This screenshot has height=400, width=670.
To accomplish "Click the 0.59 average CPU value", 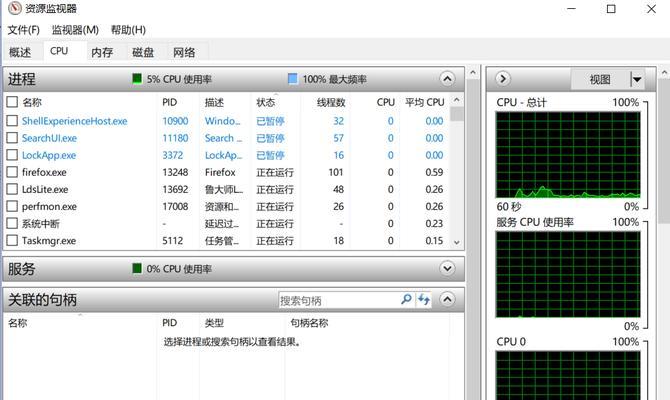I will pos(434,172).
